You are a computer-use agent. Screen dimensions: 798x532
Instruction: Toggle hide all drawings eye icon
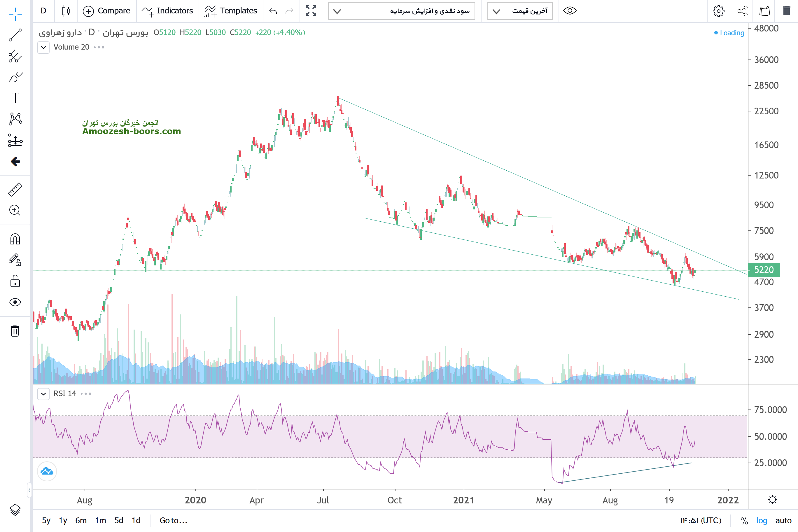click(15, 302)
